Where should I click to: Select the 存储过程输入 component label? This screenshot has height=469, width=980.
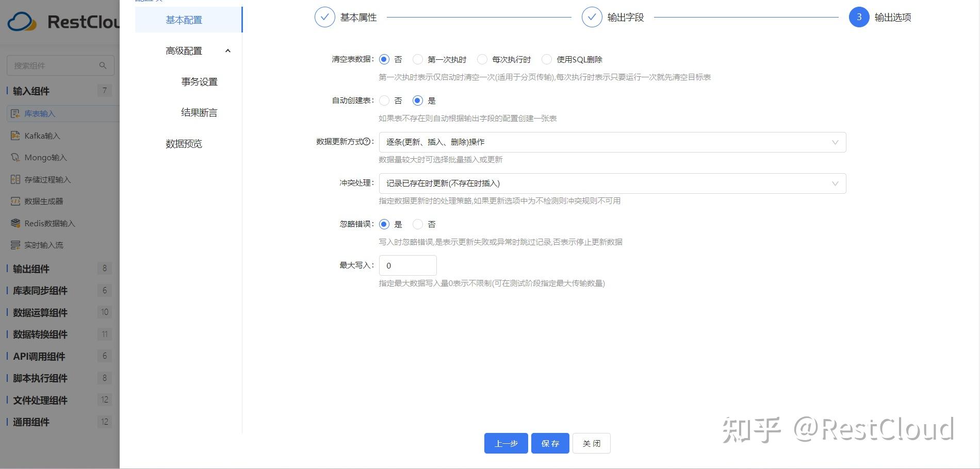47,179
